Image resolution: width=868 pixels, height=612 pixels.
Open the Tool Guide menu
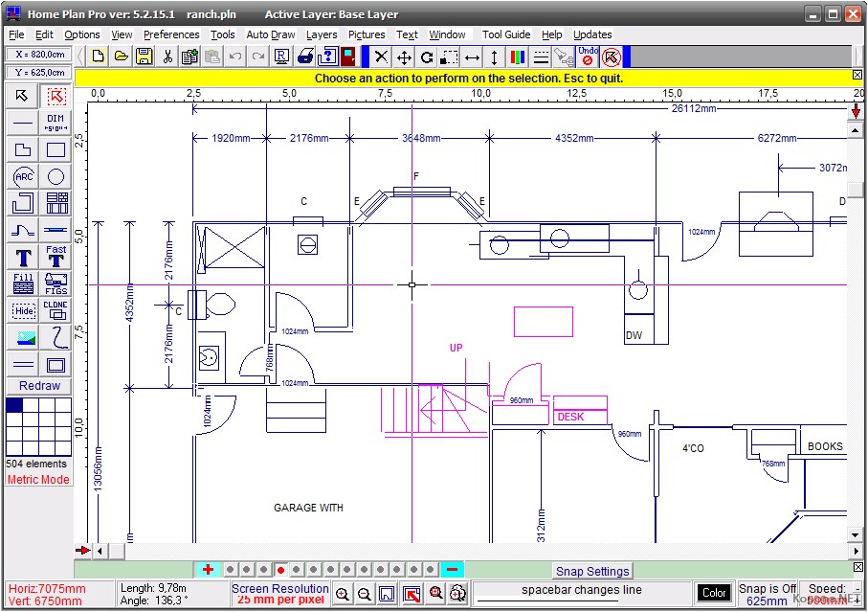coord(506,34)
